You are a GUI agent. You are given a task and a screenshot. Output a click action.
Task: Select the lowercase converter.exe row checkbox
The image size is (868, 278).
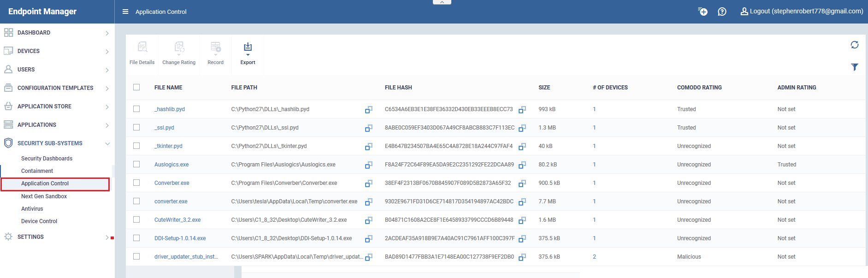[x=136, y=201]
